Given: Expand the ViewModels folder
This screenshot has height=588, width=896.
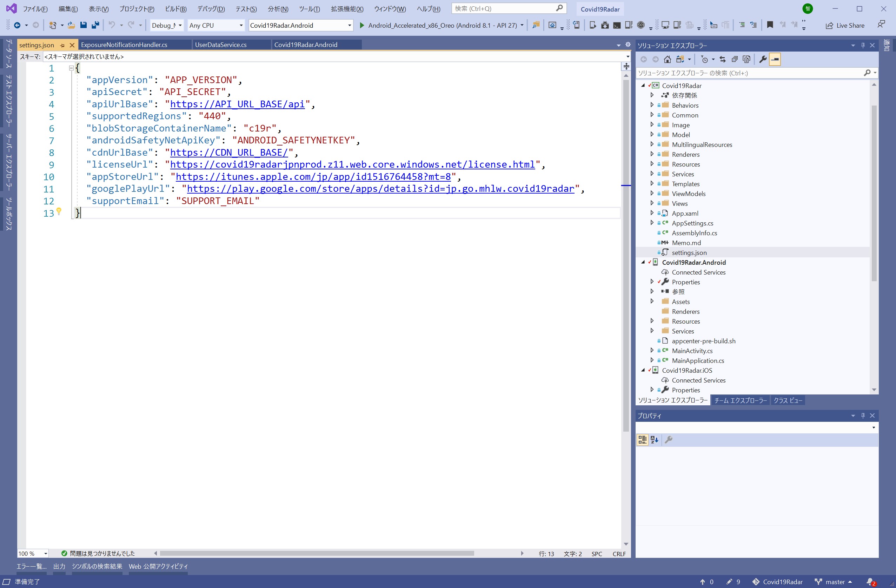Looking at the screenshot, I should pos(652,193).
